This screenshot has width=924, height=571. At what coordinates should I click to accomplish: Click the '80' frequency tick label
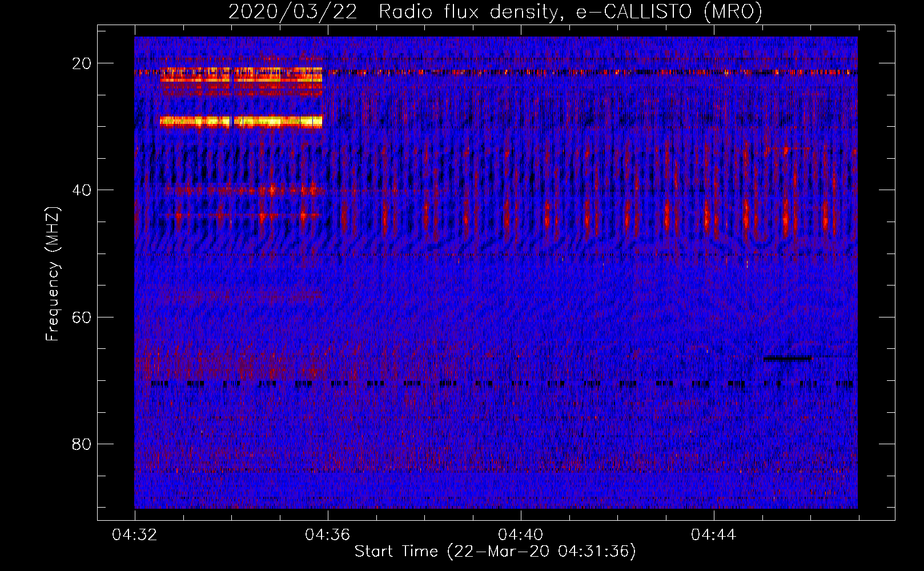pos(82,444)
